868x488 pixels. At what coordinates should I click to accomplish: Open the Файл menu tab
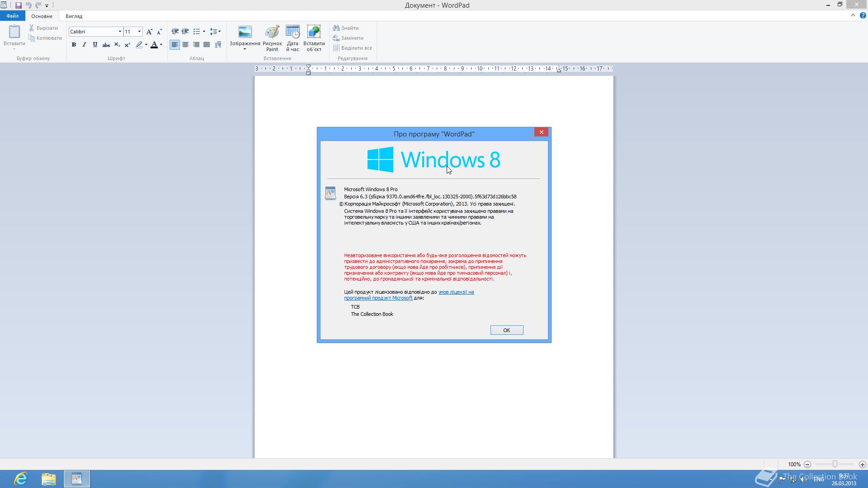[x=13, y=16]
